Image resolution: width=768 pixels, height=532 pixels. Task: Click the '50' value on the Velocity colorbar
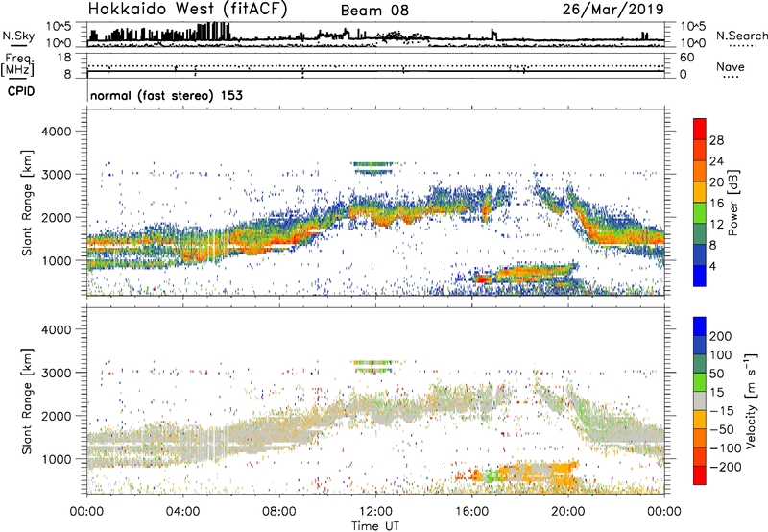click(x=717, y=374)
